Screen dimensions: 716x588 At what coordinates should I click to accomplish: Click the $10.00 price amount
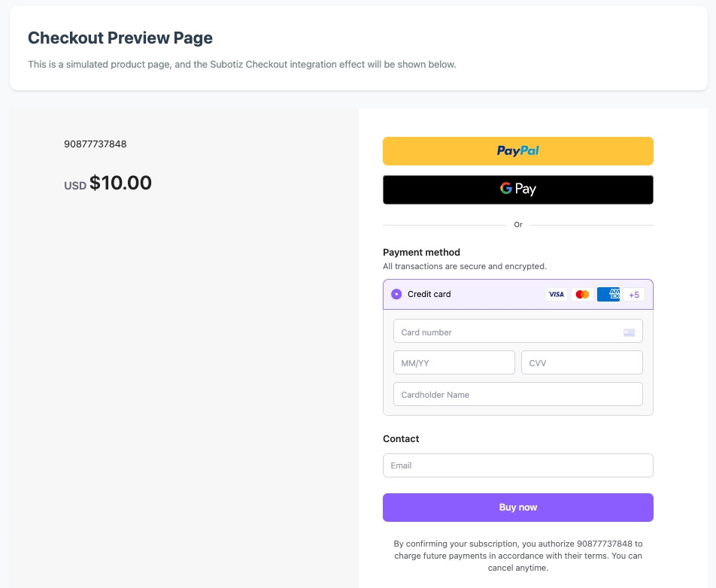[x=120, y=183]
